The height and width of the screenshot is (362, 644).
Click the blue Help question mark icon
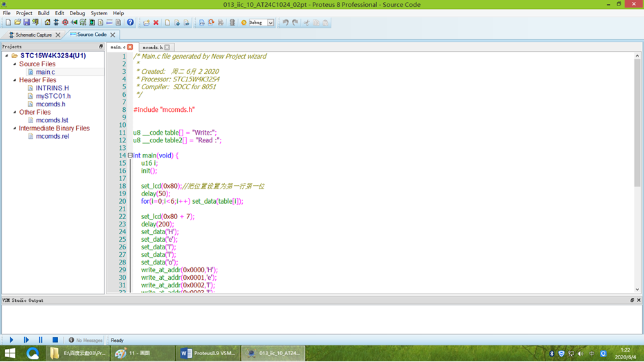[130, 23]
